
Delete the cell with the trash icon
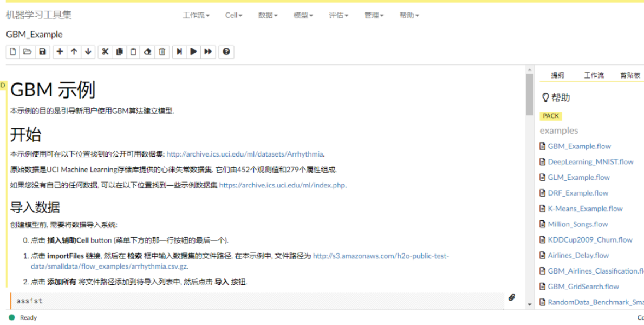162,52
